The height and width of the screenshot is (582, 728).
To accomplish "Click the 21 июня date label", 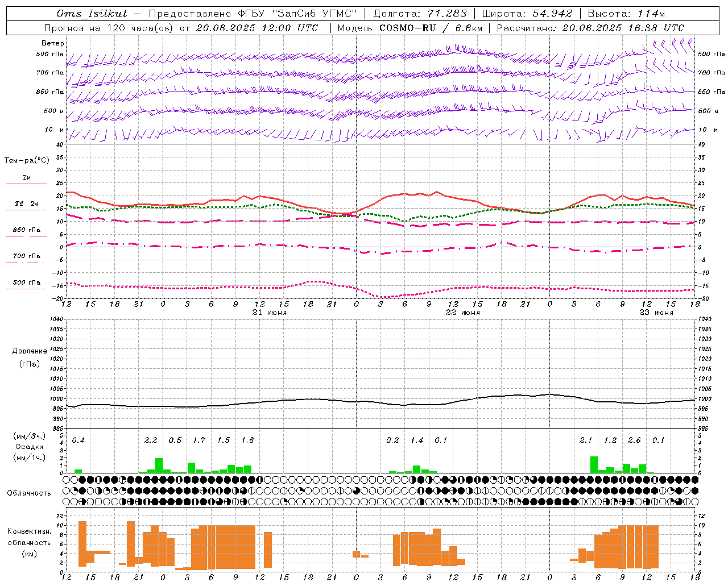I will point(270,313).
